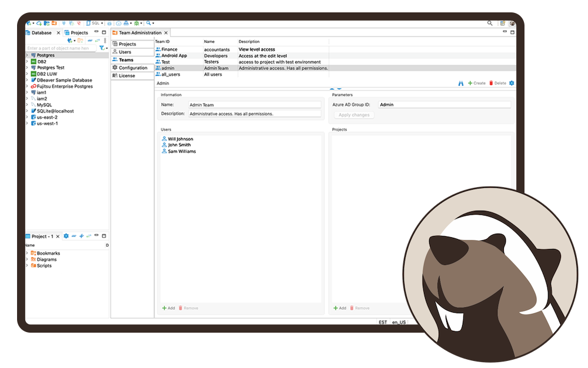The width and height of the screenshot is (588, 368).
Task: Open the dashboard gauge icon in the toolbar
Action: tap(119, 24)
